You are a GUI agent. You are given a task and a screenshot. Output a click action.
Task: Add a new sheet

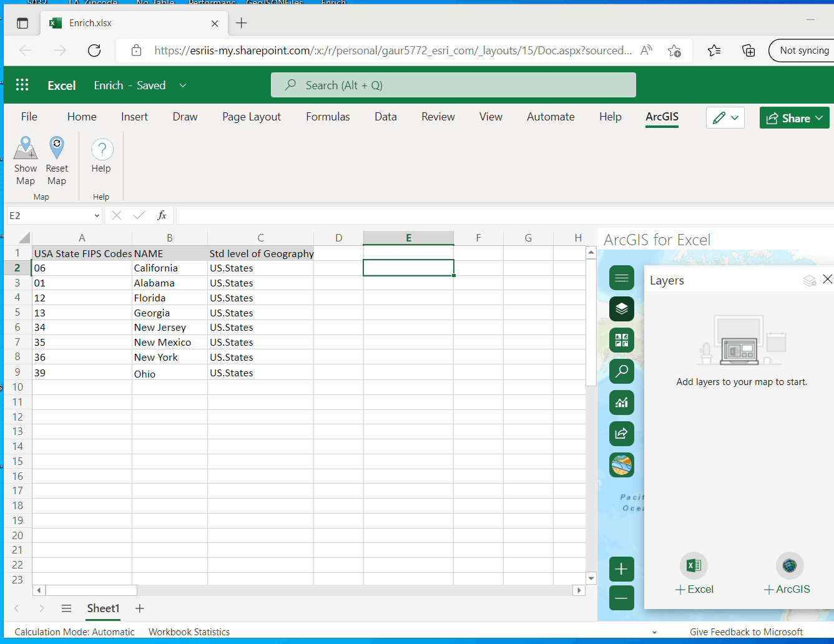coord(140,608)
